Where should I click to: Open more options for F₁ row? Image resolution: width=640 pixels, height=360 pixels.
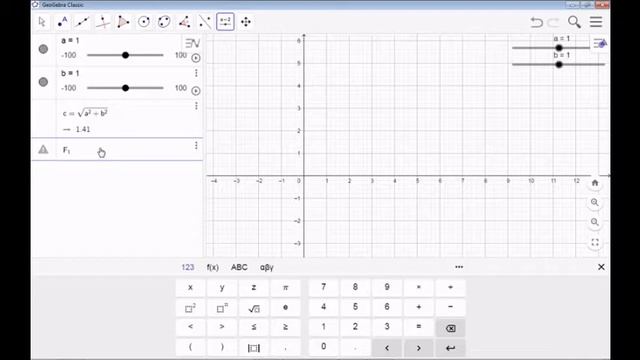[196, 145]
